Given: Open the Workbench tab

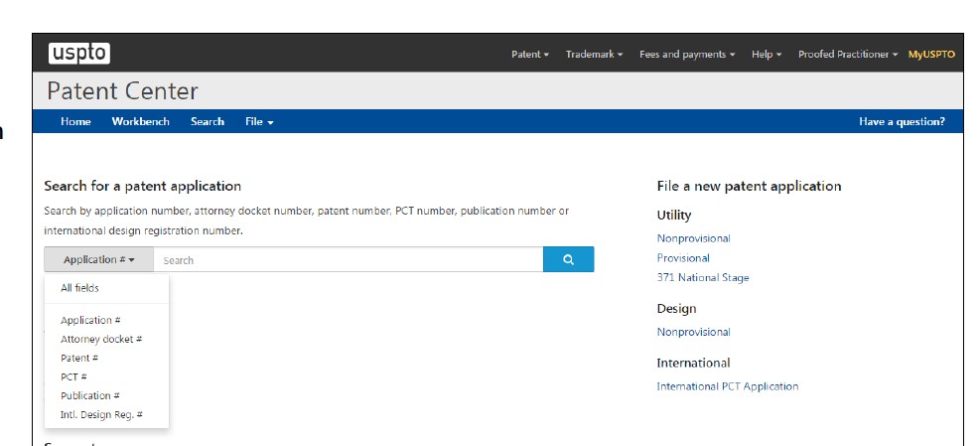Looking at the screenshot, I should tap(141, 121).
